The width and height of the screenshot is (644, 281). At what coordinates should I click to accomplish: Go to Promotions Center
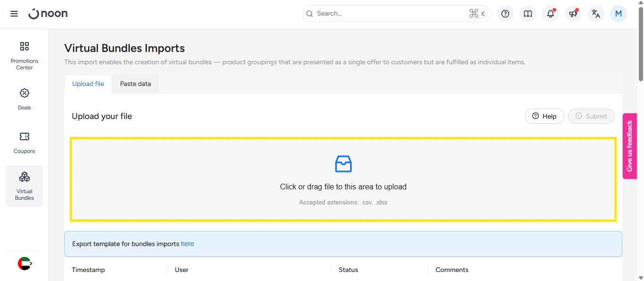pyautogui.click(x=25, y=55)
